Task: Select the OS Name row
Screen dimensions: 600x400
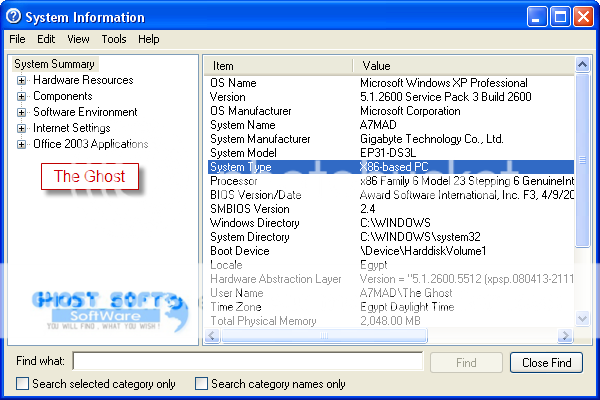Action: 391,83
